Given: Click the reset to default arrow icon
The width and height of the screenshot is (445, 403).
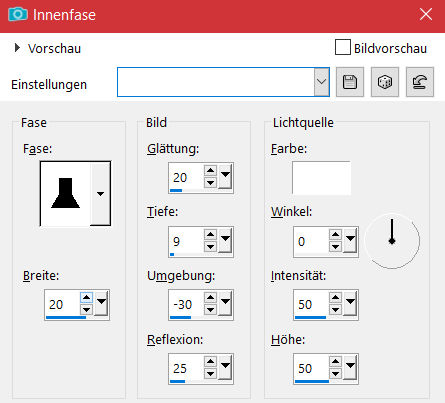Looking at the screenshot, I should [x=420, y=82].
